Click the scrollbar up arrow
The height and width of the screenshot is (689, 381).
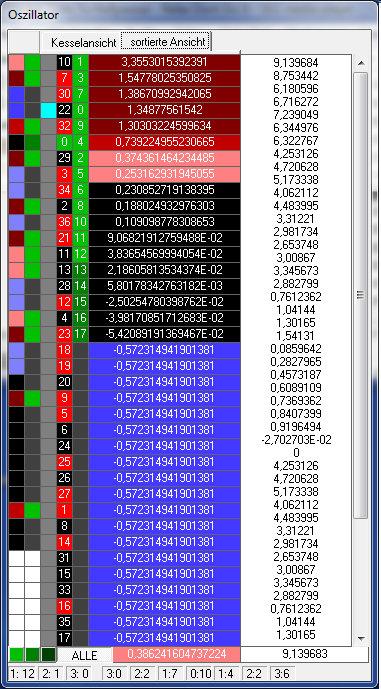point(361,63)
